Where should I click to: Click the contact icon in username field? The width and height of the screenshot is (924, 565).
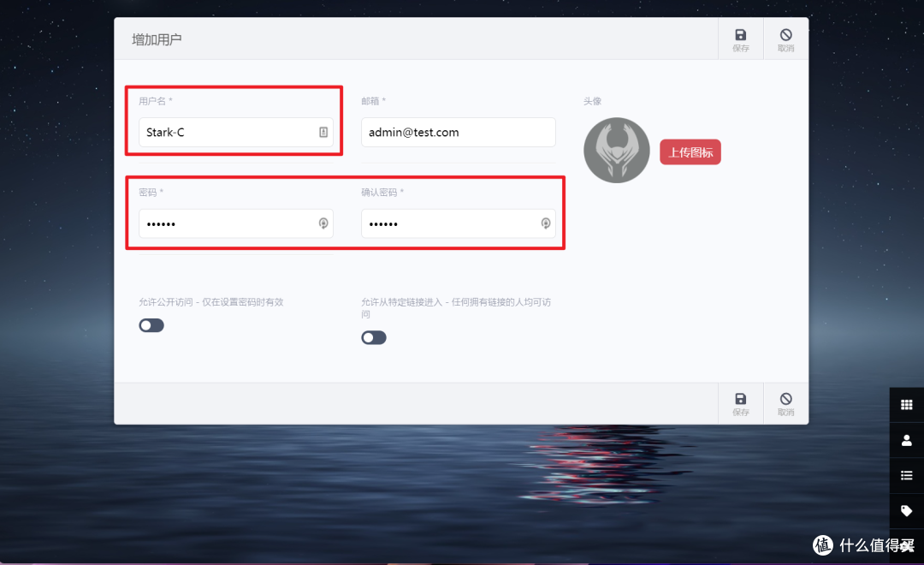[323, 132]
